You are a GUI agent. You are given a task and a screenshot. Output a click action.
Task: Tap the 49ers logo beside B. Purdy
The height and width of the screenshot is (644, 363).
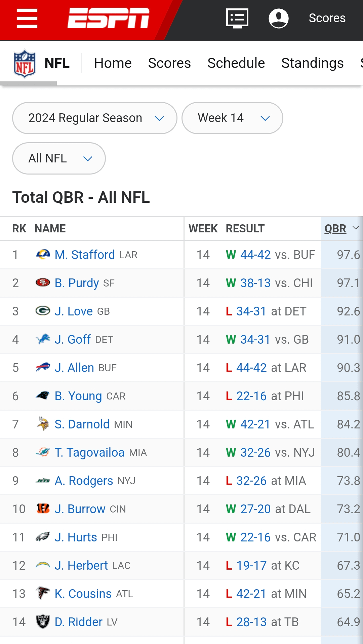(43, 283)
